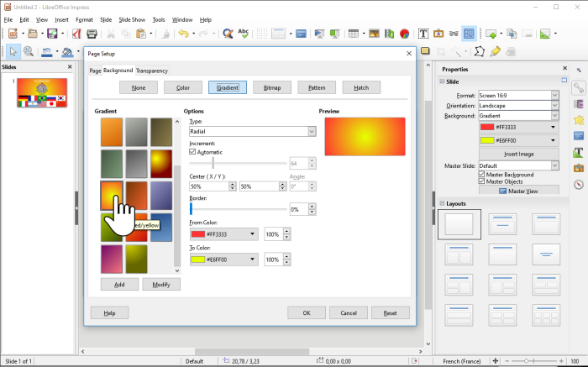The image size is (588, 367).
Task: Click the Modify gradient button
Action: [x=161, y=285]
